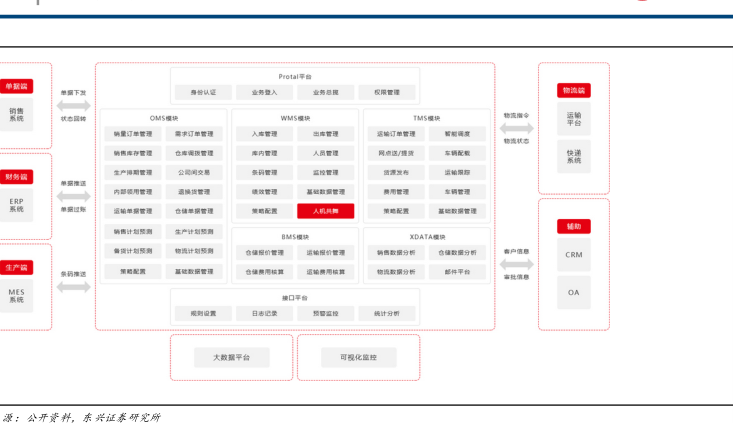Choose 智能调度 in TMS模块
The image size is (733, 423).
457,134
